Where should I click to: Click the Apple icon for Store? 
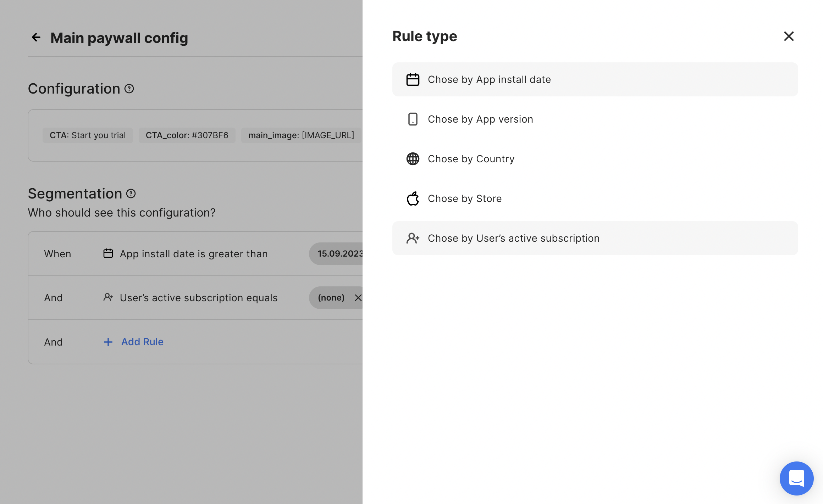point(413,198)
